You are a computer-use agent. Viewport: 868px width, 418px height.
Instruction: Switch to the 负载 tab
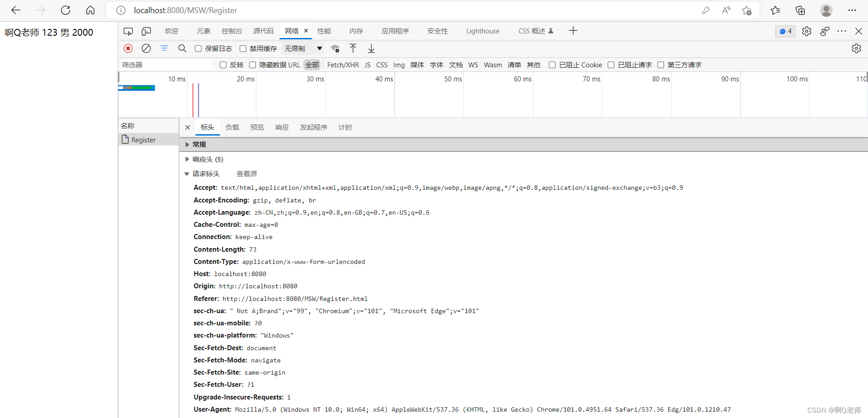point(232,127)
